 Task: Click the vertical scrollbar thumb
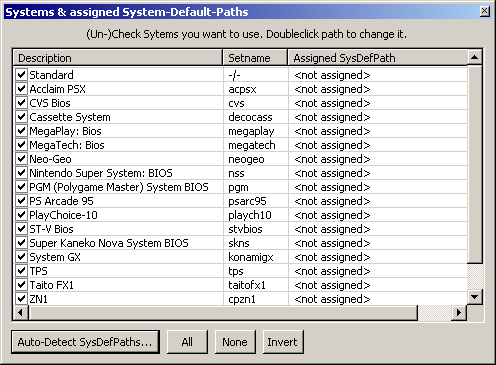pos(474,164)
